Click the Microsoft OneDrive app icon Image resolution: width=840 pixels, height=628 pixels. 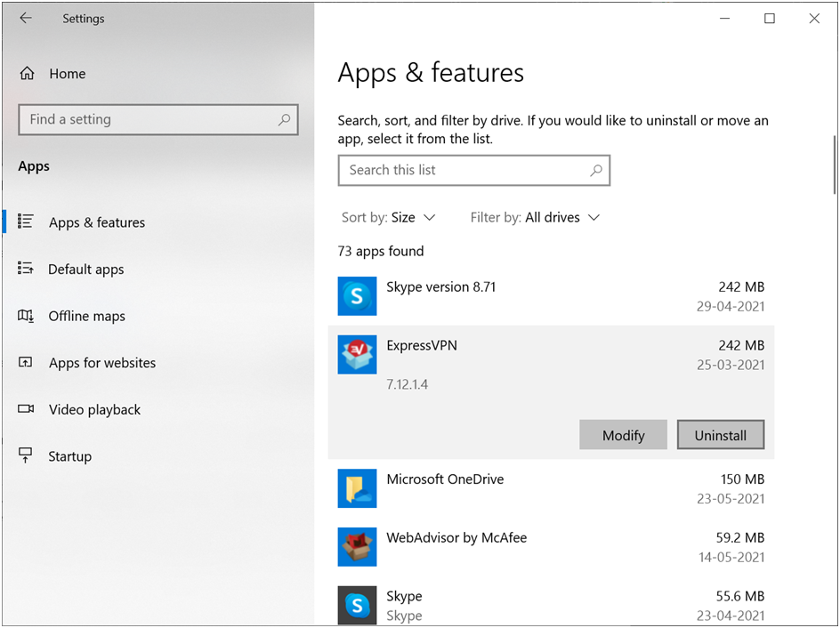click(357, 488)
